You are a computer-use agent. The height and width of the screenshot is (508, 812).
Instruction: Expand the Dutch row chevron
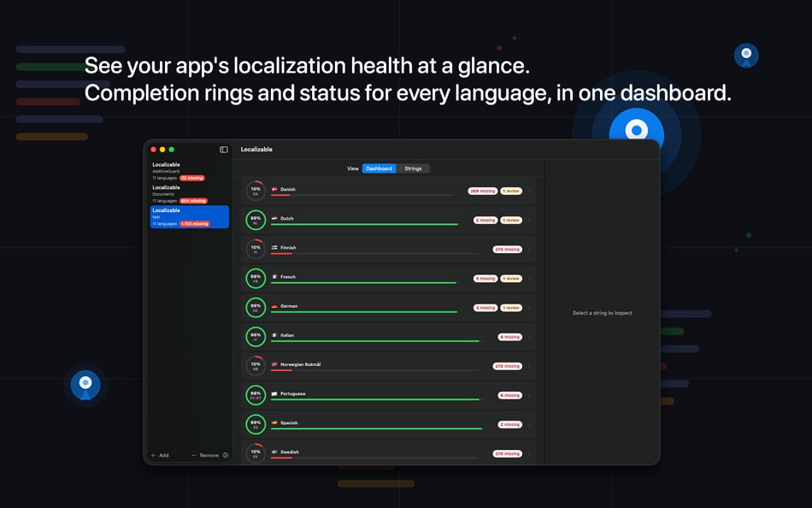tap(529, 221)
